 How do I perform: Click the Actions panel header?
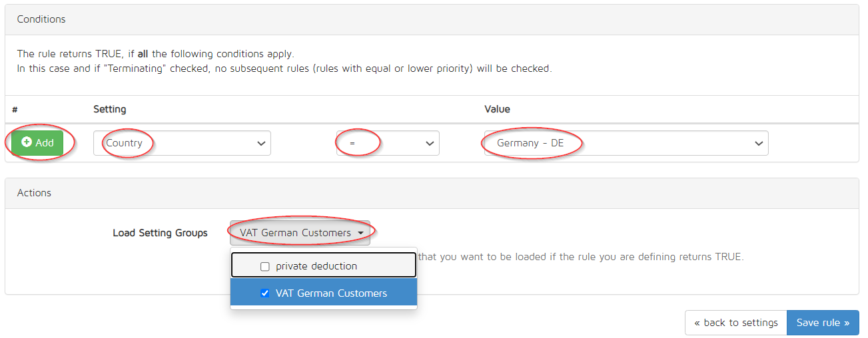[x=432, y=193]
